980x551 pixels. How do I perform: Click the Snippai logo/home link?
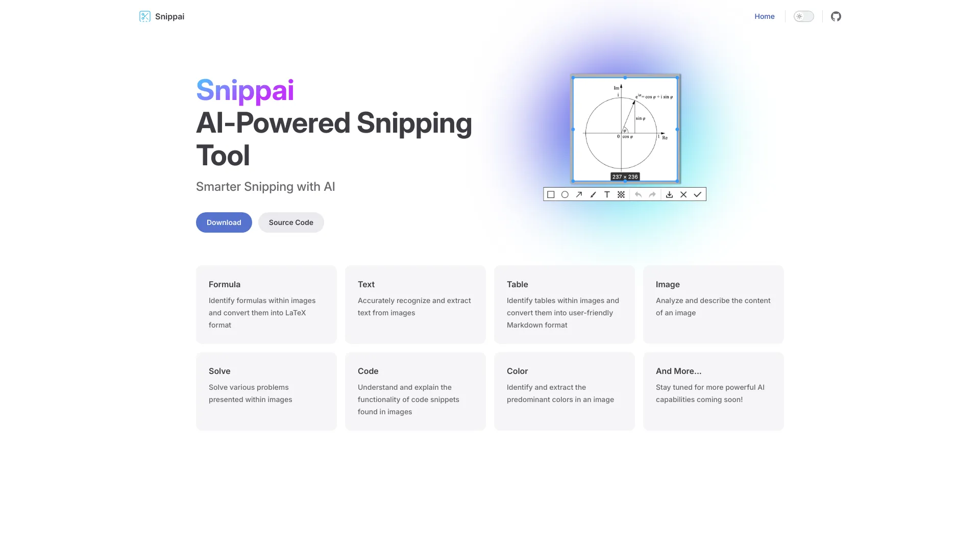(x=161, y=15)
